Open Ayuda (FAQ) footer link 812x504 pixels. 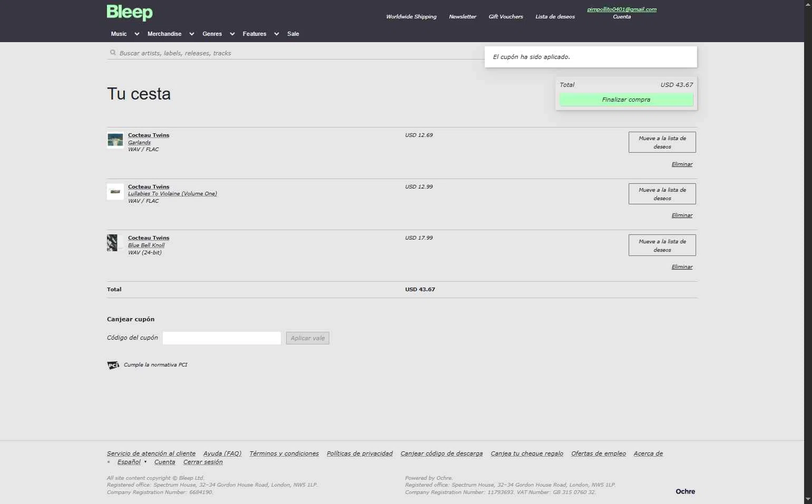[222, 453]
